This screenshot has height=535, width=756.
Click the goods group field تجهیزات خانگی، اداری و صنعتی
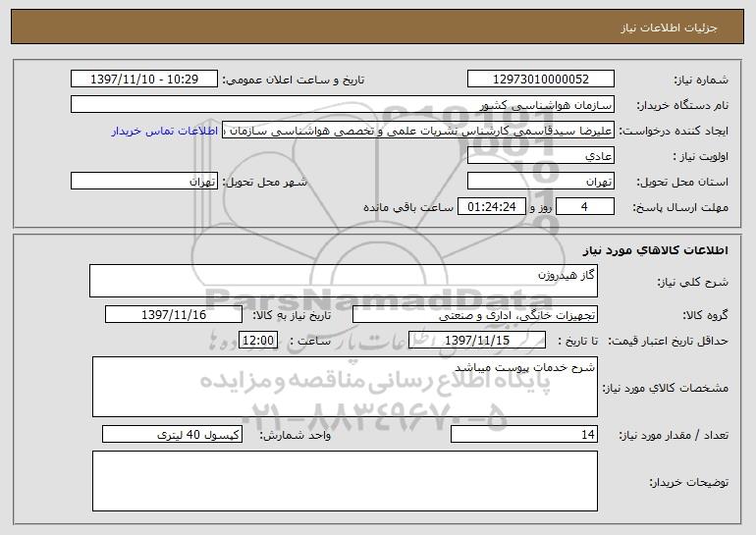[x=475, y=315]
